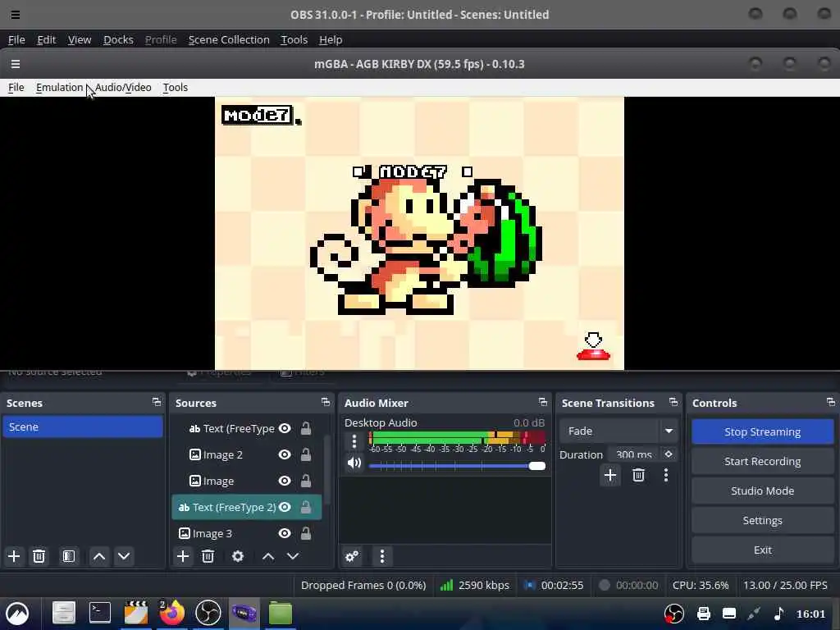Move selected source down in Sources list

[x=293, y=556]
